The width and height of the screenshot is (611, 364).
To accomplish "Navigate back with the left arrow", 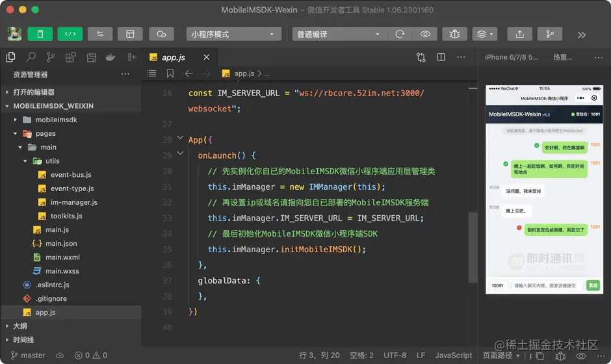I will 189,73.
